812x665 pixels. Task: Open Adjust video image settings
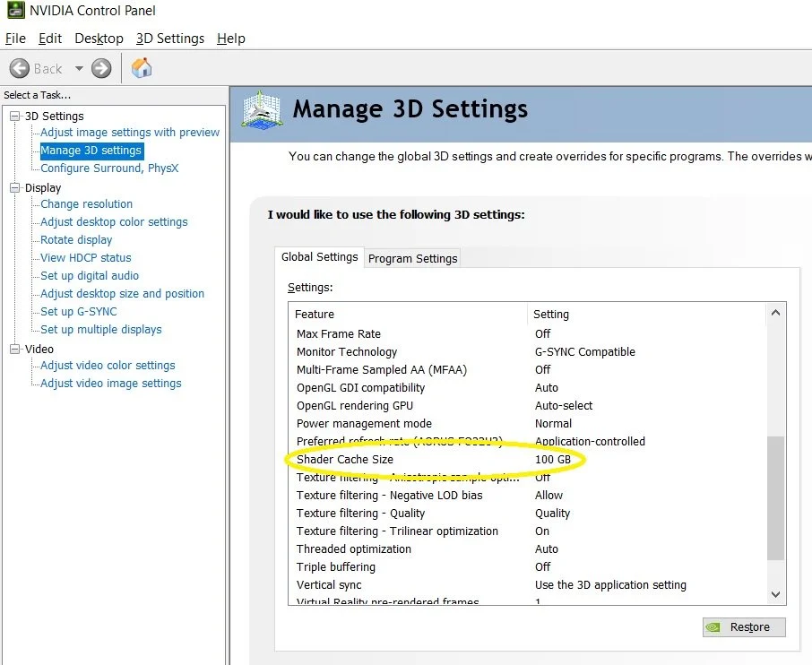click(111, 384)
